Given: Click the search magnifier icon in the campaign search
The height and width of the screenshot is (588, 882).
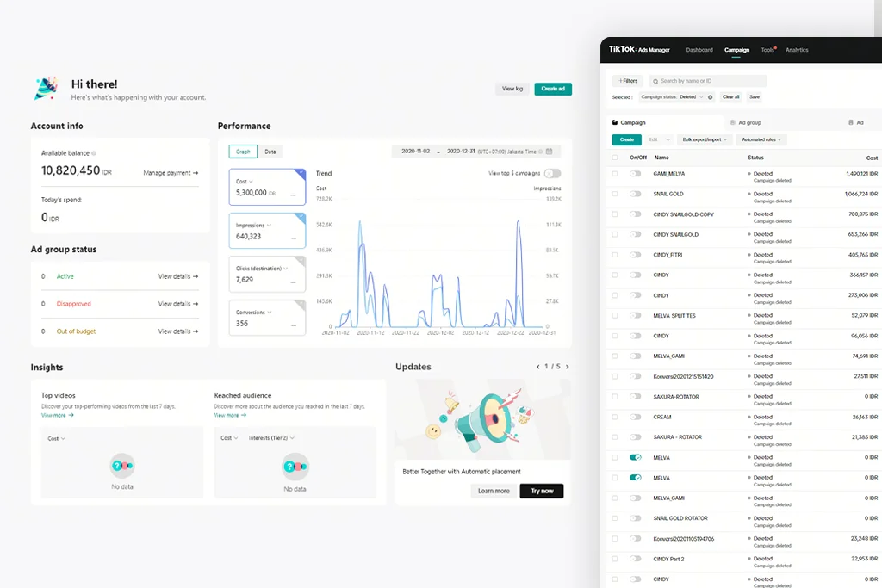Looking at the screenshot, I should 655,81.
